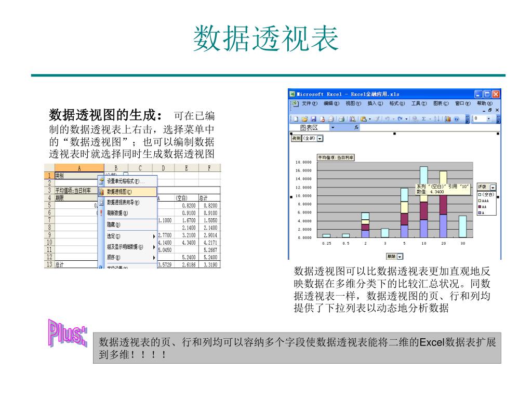Screen dimensions: 532x399
Task: Click the cell with value 2.9014
Action: [210, 235]
